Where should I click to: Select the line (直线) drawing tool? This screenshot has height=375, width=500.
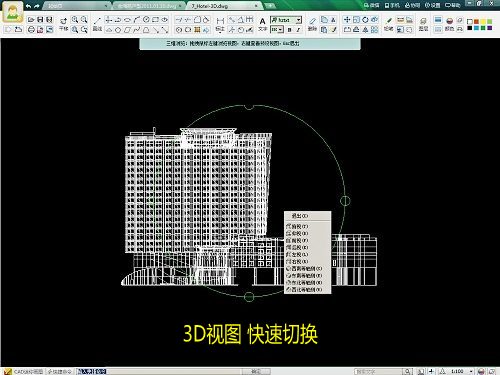pyautogui.click(x=97, y=24)
